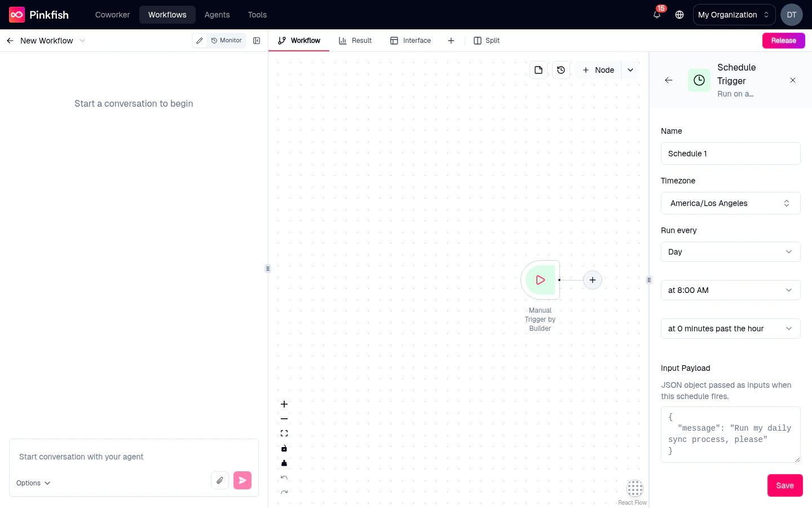Toggle the canvas interactivity lock

pos(284,448)
